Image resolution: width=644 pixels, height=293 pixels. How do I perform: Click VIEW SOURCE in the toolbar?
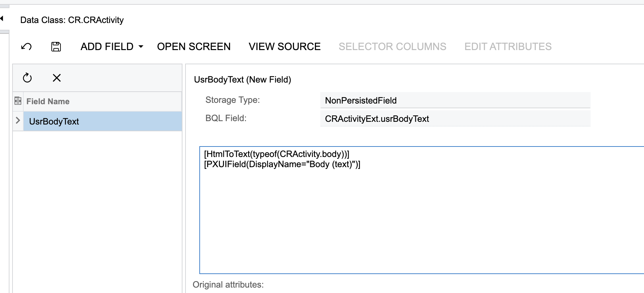(x=284, y=47)
